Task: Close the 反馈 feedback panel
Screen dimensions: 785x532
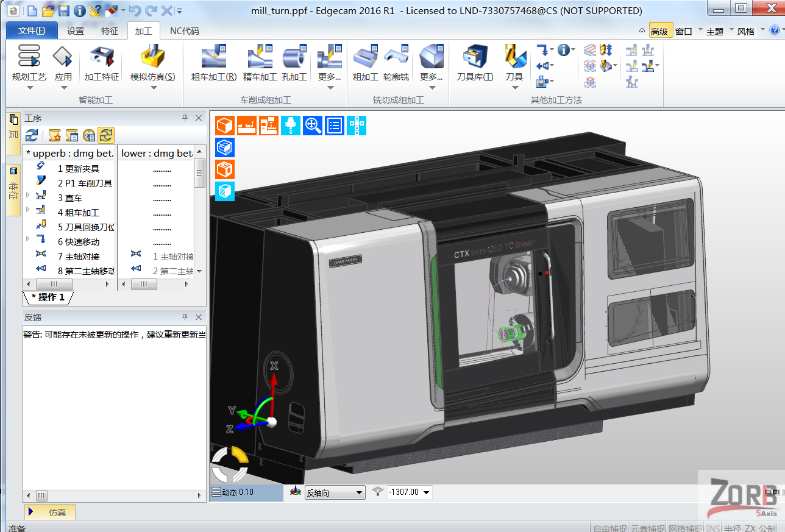Action: point(199,317)
